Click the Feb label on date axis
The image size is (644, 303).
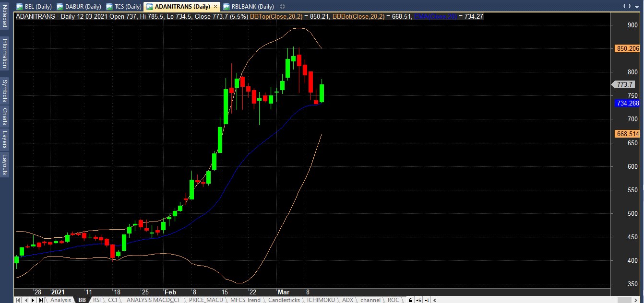coord(170,292)
